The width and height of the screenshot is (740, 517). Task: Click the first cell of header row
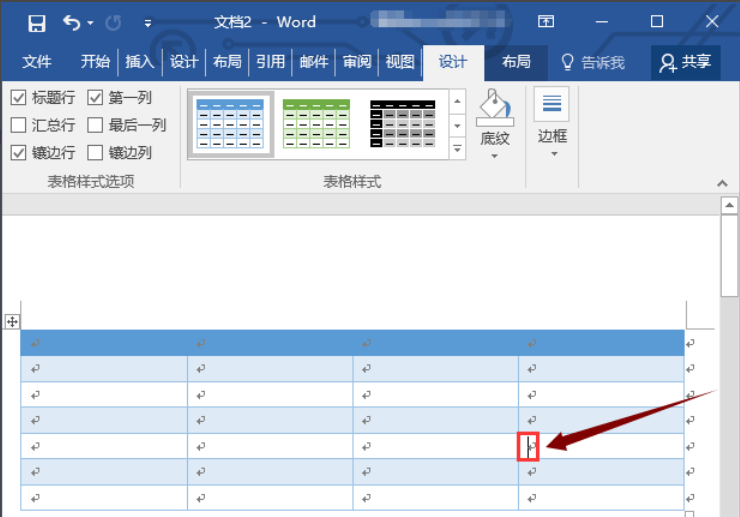point(104,343)
